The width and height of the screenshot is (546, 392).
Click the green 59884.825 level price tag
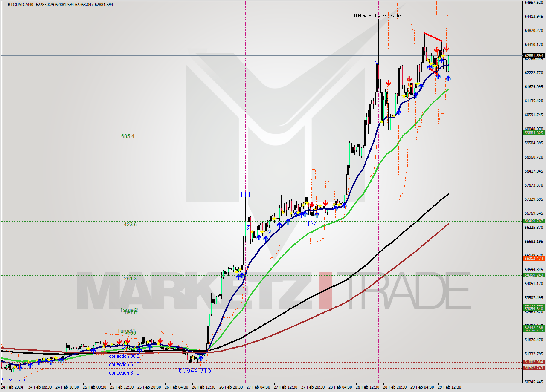pyautogui.click(x=533, y=133)
